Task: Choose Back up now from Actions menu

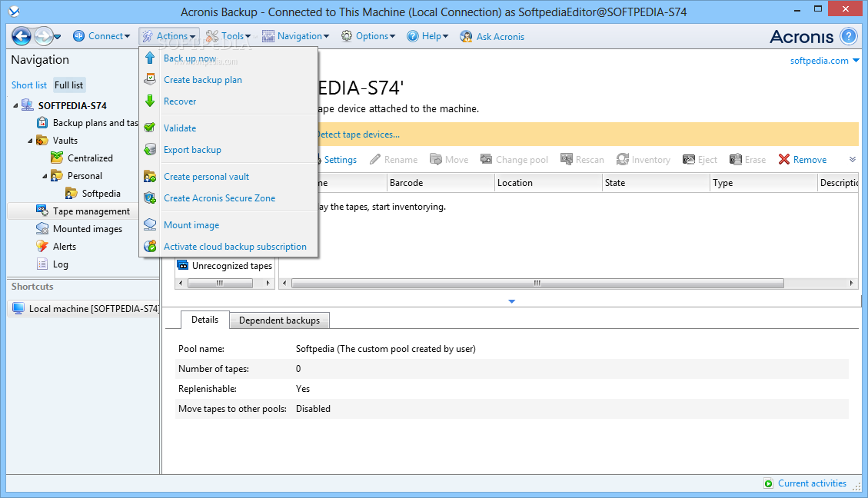Action: click(x=190, y=58)
